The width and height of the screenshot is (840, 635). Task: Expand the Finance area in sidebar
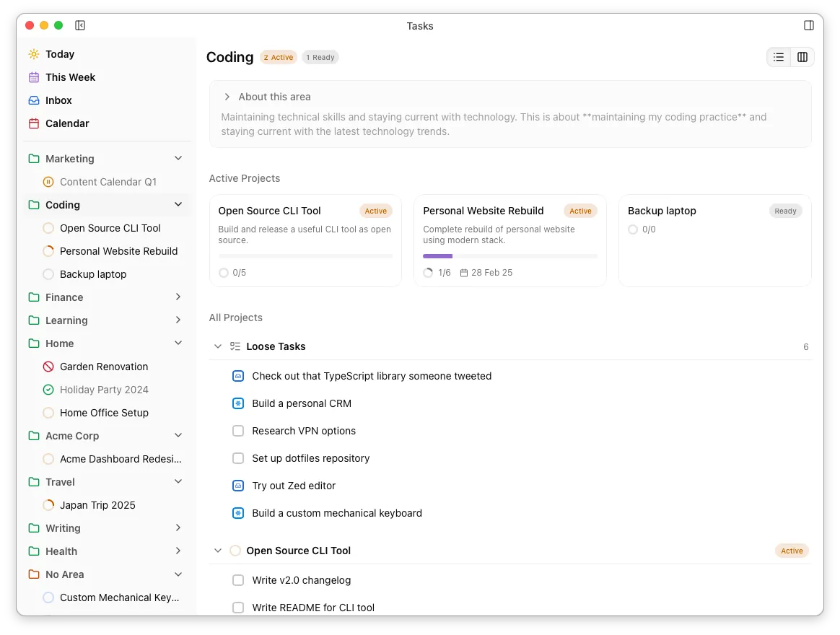178,297
